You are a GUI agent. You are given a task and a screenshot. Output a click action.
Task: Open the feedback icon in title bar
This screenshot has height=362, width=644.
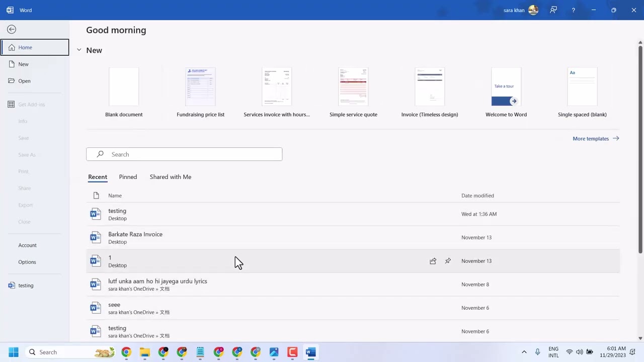[x=553, y=10]
